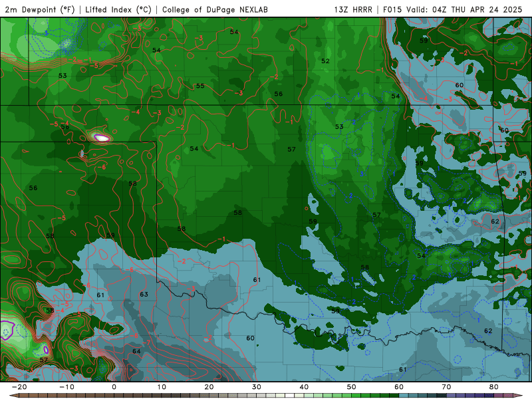
Task: Click the 0 tick label on colorbar
Action: 114,387
